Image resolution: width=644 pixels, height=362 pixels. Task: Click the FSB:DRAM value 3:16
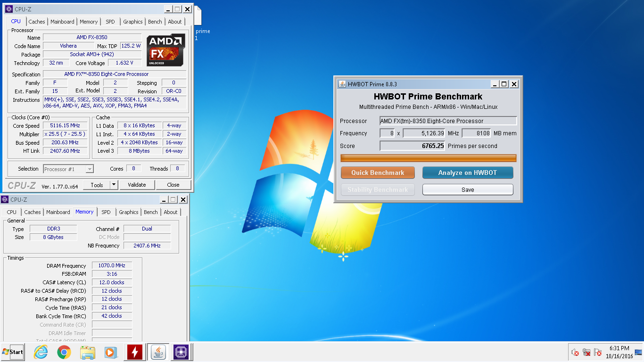click(112, 274)
